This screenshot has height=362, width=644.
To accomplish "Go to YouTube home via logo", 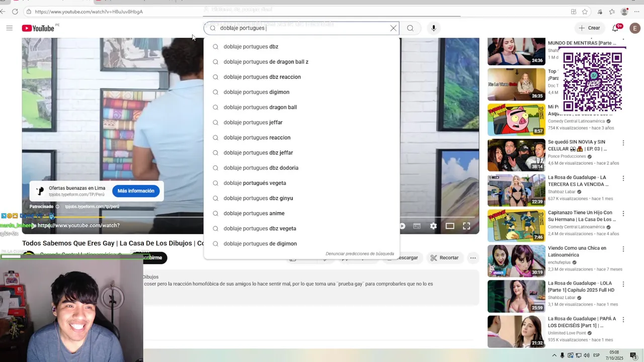I will point(38,28).
